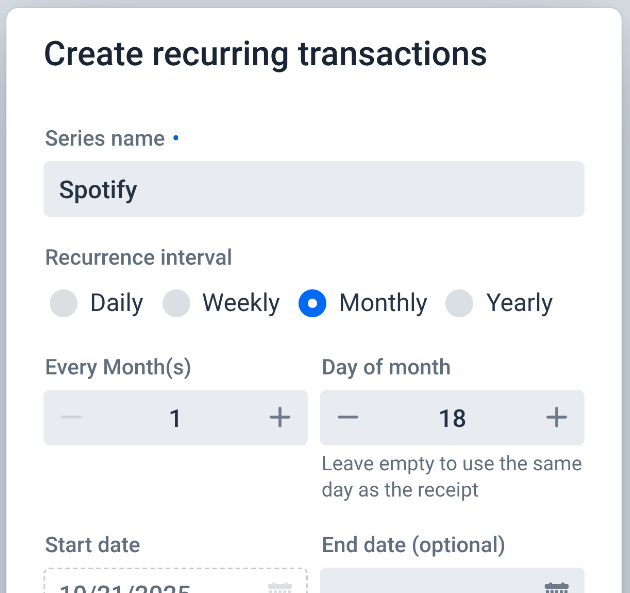Click the Recurrence interval label
This screenshot has height=593, width=630.
pyautogui.click(x=138, y=257)
